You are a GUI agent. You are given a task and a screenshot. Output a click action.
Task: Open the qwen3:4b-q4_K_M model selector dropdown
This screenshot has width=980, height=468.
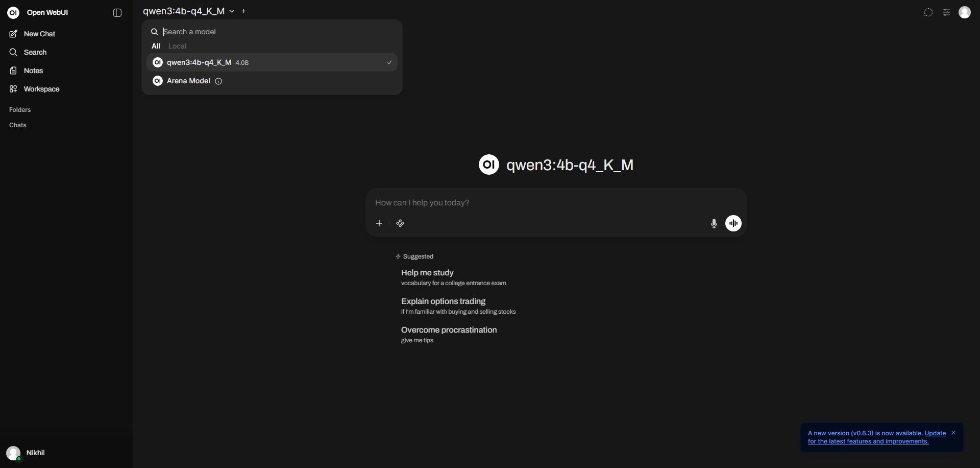click(x=188, y=11)
